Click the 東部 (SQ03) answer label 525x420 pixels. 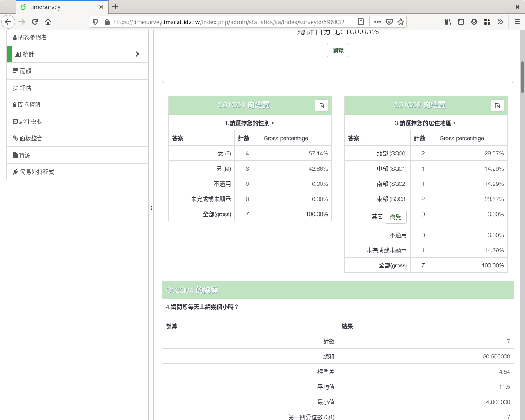[392, 199]
